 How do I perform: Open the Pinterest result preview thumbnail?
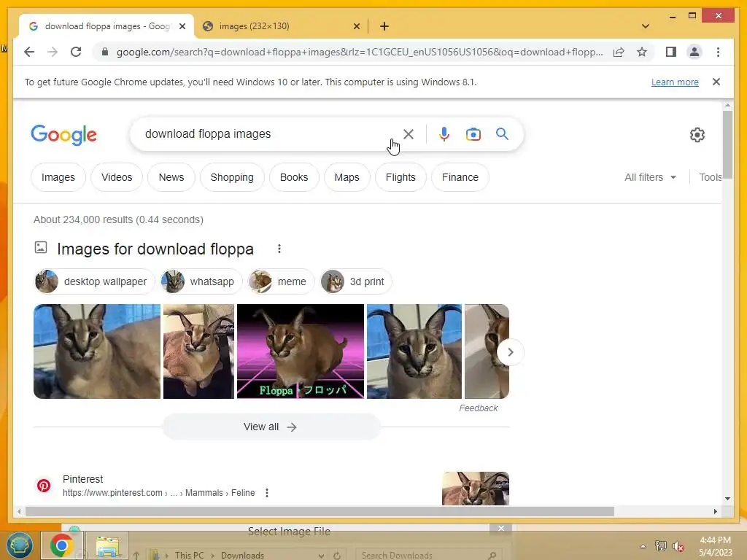pos(476,488)
